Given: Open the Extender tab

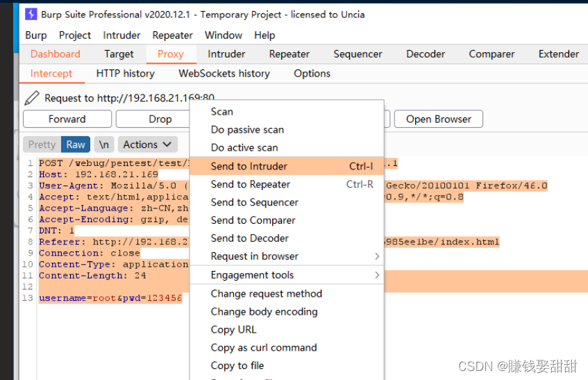Looking at the screenshot, I should tap(559, 54).
